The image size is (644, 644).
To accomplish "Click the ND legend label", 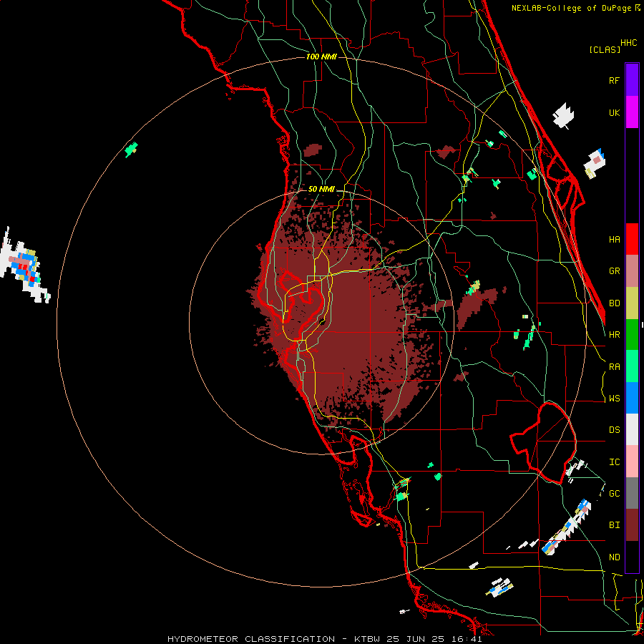I will click(x=614, y=557).
